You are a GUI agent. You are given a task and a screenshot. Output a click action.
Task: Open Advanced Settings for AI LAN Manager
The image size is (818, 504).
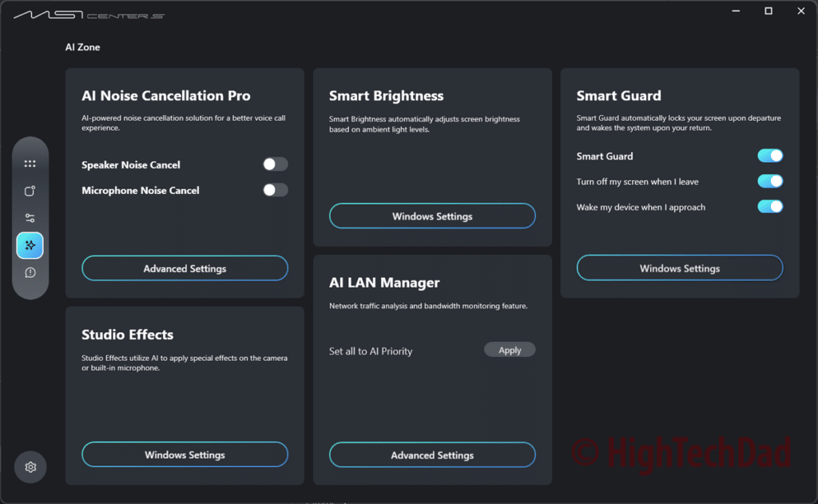[432, 455]
